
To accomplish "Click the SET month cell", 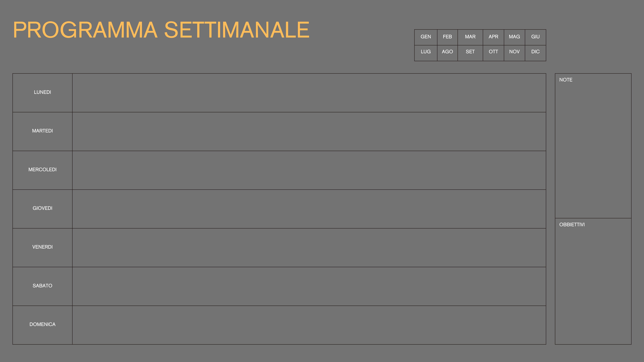I will point(470,52).
